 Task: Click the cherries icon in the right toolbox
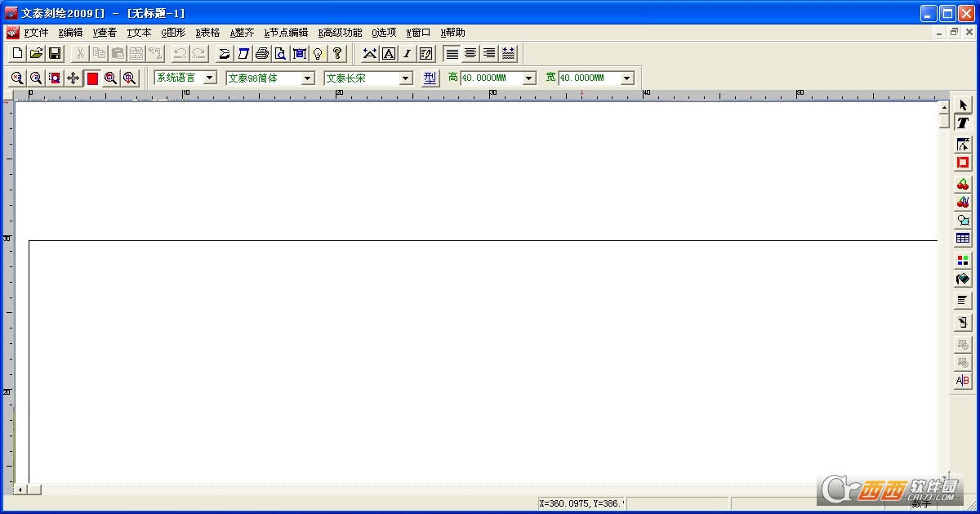point(963,184)
